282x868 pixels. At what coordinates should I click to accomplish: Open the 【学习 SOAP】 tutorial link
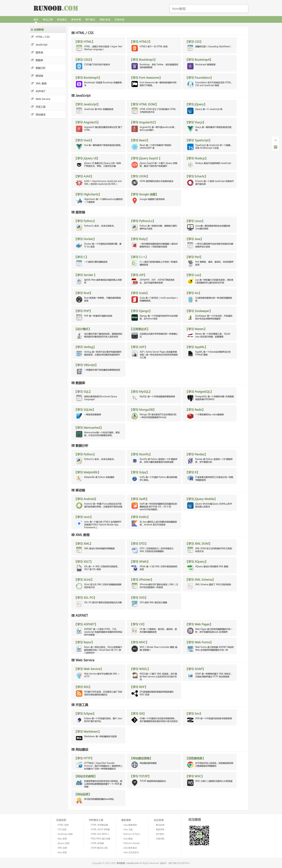(195, 669)
